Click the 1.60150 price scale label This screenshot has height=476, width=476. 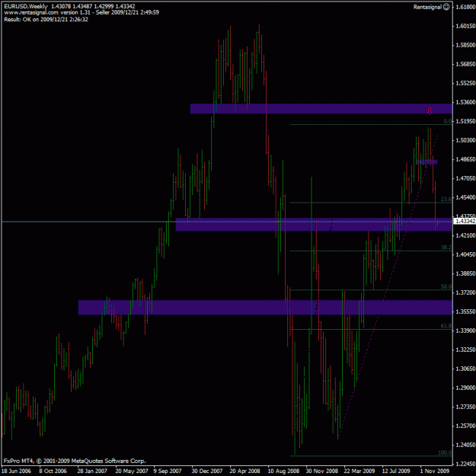465,26
